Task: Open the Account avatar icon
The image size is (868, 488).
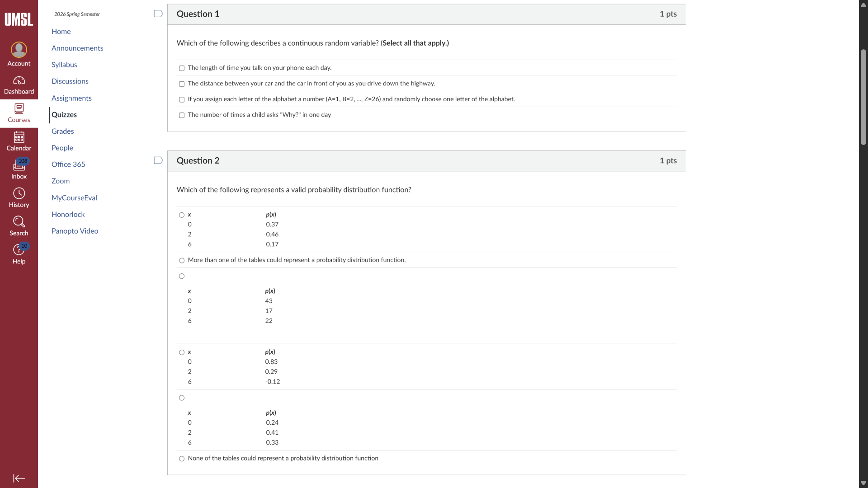Action: 19,50
